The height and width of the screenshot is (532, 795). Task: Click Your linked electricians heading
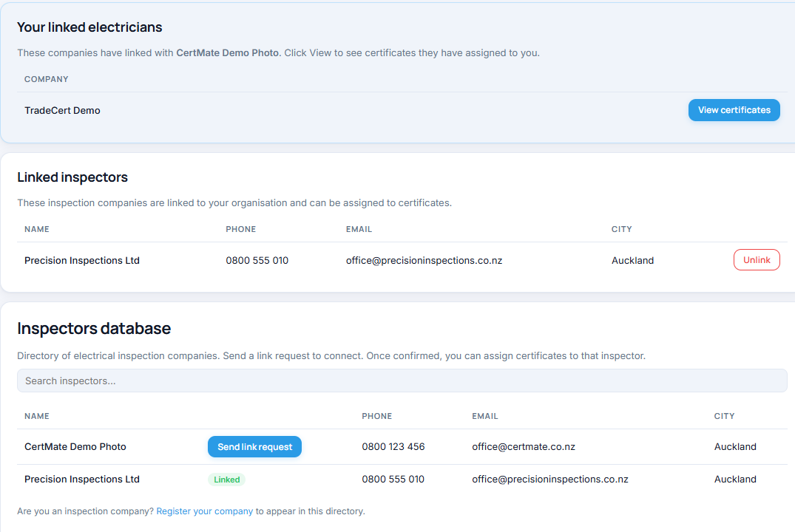[89, 27]
